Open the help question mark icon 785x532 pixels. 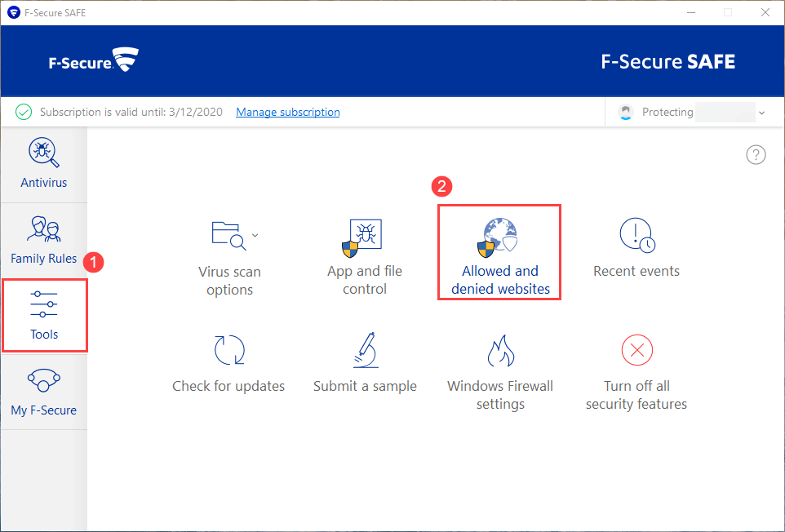pyautogui.click(x=756, y=155)
